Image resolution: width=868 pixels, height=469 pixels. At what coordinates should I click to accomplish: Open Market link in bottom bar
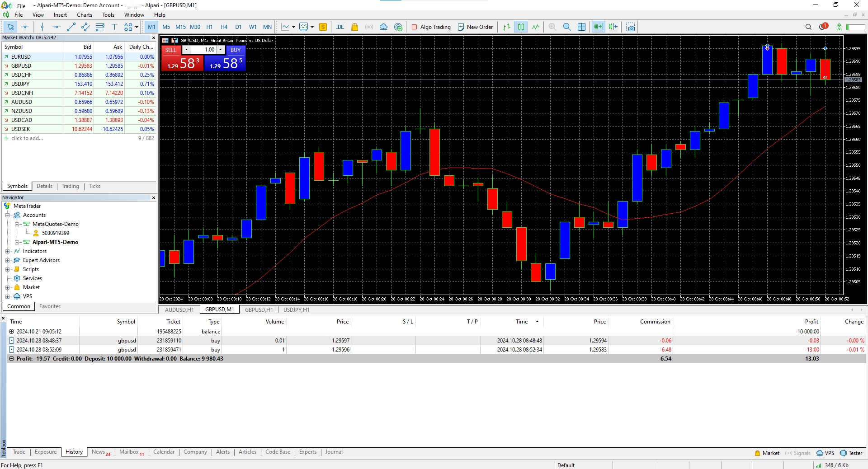click(x=767, y=453)
